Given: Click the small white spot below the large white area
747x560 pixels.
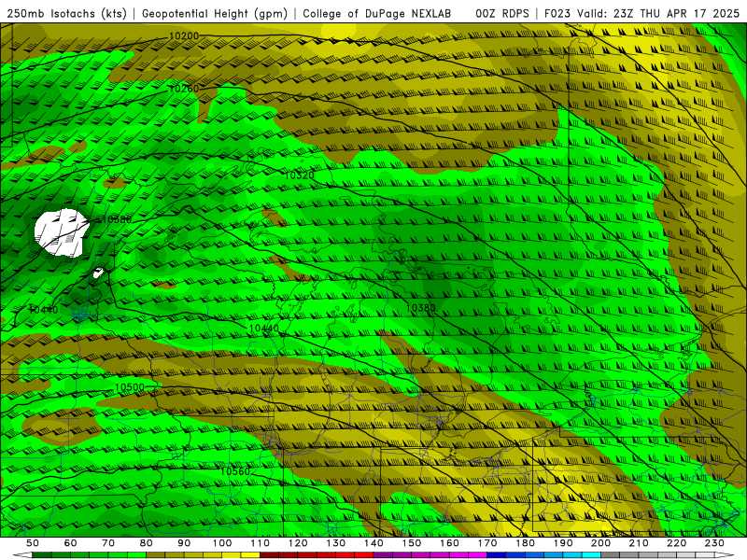Looking at the screenshot, I should 98,273.
